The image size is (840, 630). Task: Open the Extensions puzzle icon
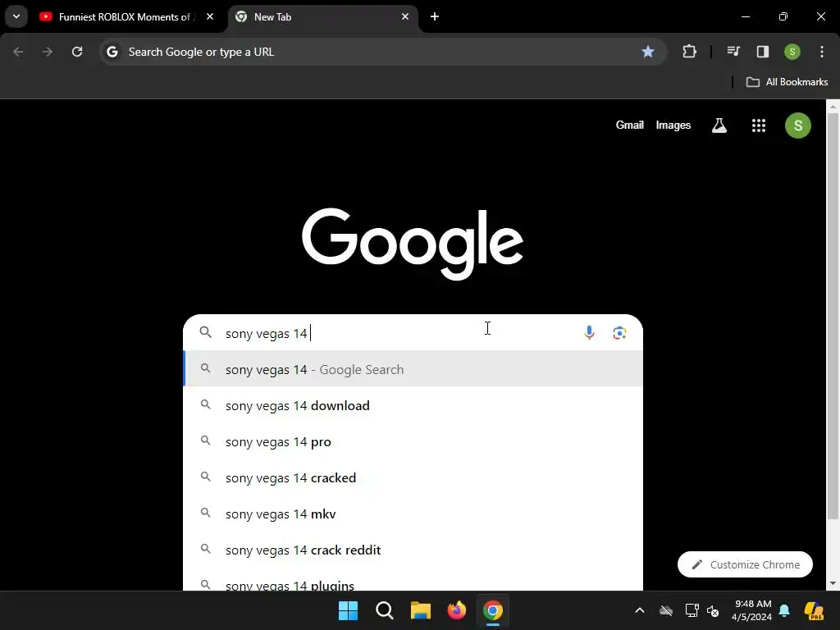click(x=689, y=52)
